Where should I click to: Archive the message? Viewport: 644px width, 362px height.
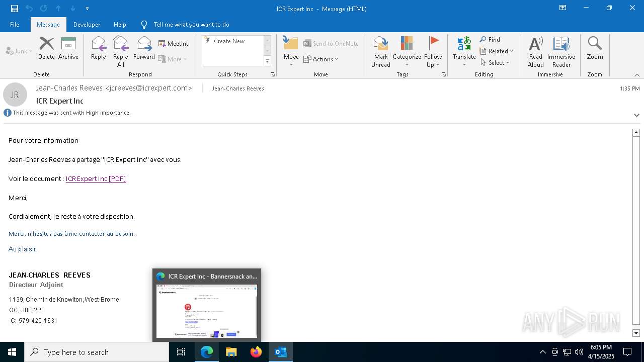pos(68,48)
